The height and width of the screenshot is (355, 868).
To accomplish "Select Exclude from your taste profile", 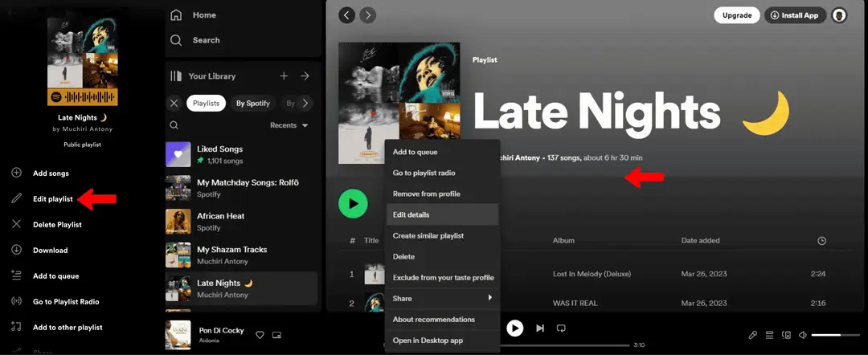I will (442, 278).
